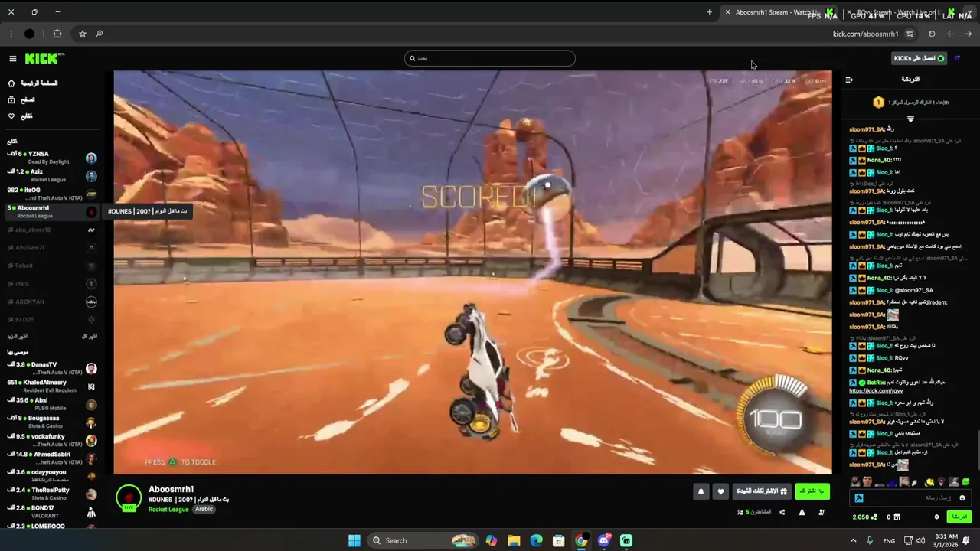The height and width of the screenshot is (551, 980).
Task: Click the taskbar Search box
Action: (423, 540)
